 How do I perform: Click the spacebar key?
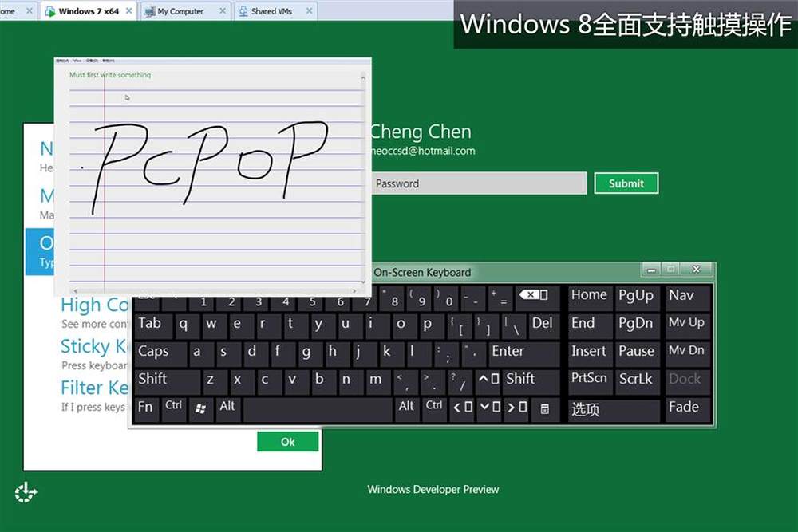coord(318,408)
